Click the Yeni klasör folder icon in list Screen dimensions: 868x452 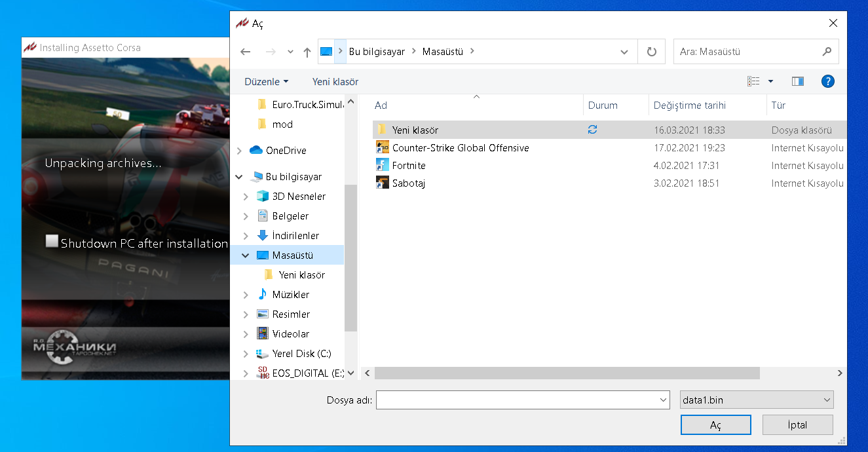click(x=383, y=130)
